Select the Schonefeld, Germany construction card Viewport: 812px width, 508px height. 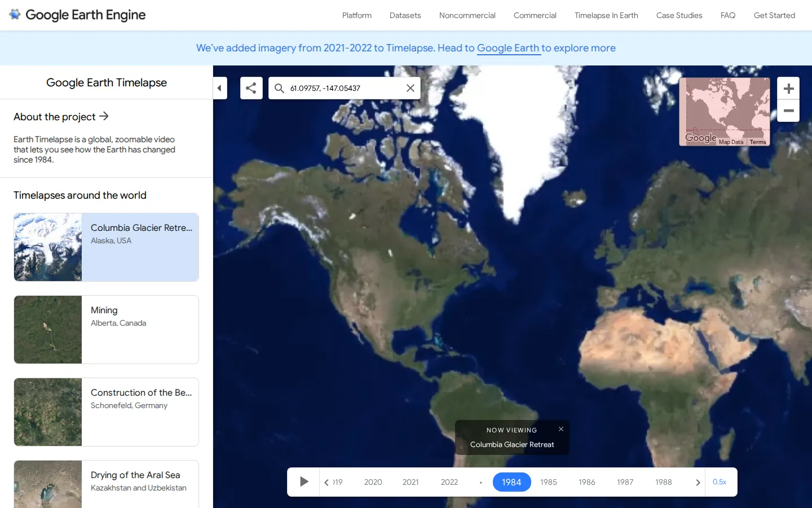(107, 412)
